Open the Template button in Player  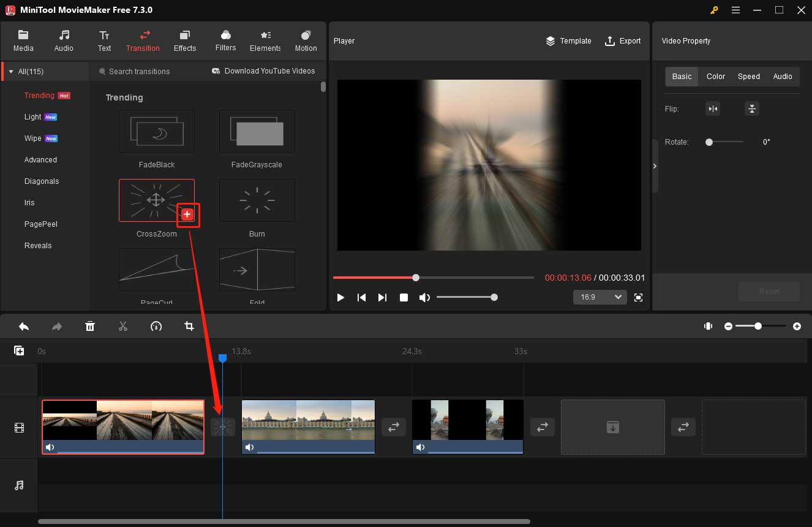(x=568, y=41)
